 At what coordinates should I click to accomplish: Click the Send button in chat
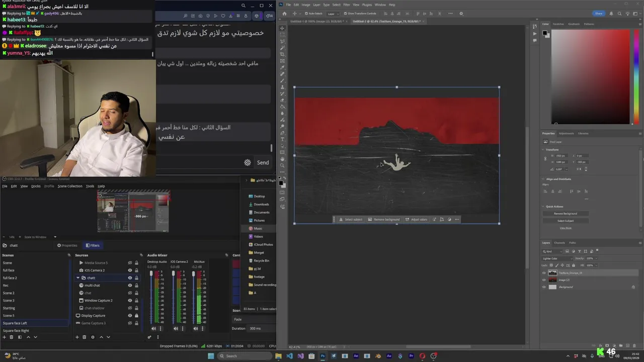tap(263, 162)
